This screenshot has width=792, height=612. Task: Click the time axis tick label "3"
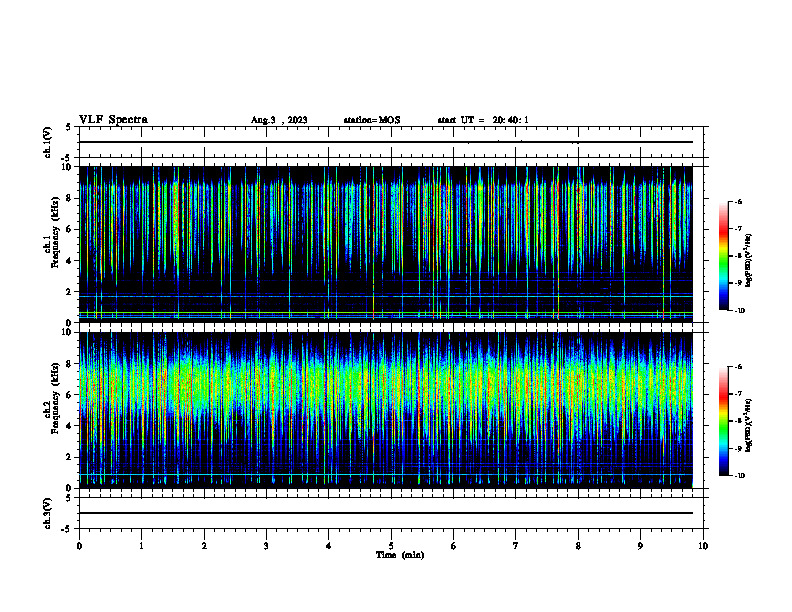tap(266, 546)
